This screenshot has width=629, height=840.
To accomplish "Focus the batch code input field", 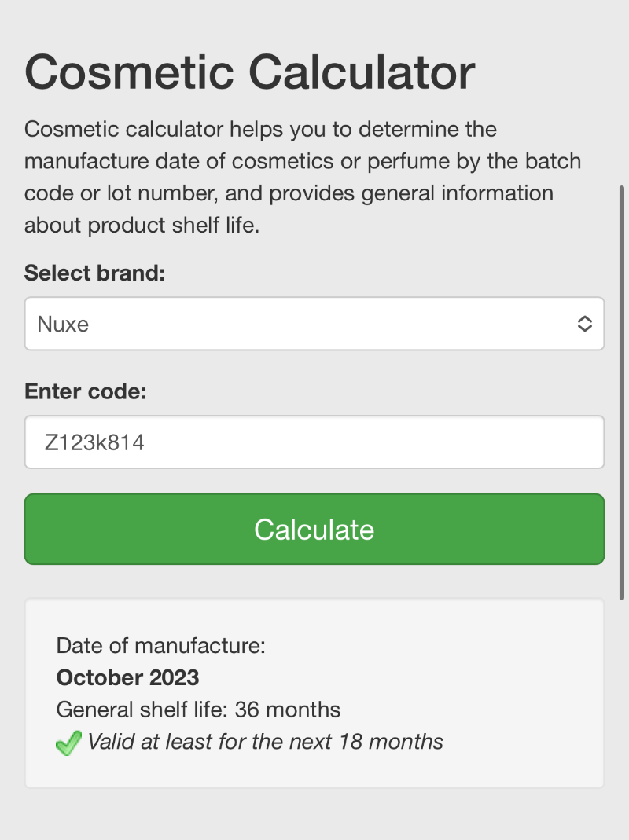I will click(314, 442).
